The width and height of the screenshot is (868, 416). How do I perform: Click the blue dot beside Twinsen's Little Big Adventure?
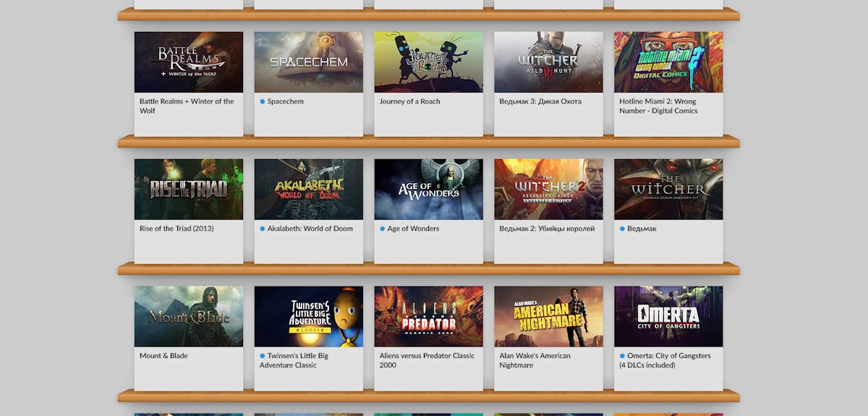tap(263, 356)
